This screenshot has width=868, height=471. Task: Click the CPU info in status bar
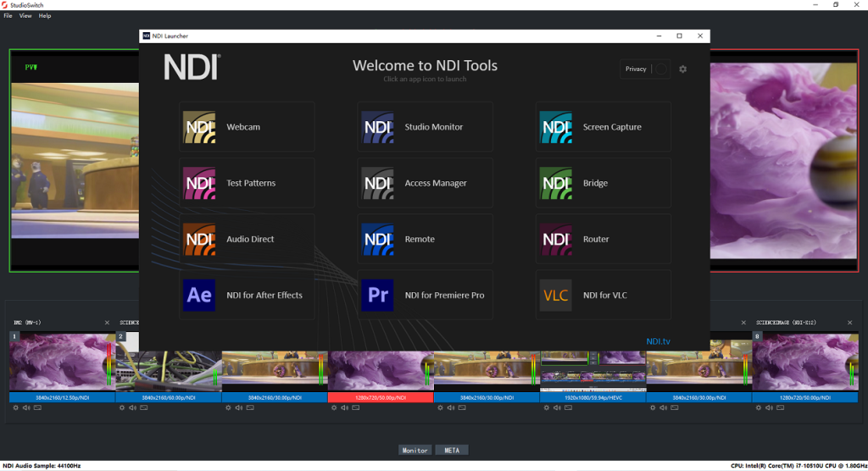click(x=798, y=466)
